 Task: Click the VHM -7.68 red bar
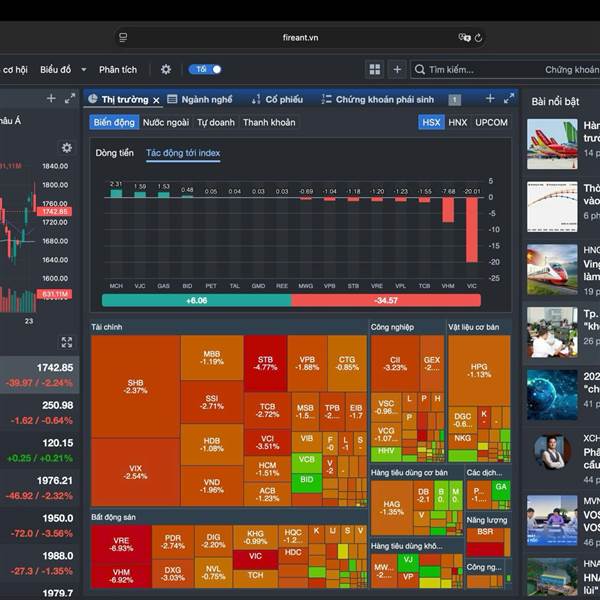click(448, 210)
